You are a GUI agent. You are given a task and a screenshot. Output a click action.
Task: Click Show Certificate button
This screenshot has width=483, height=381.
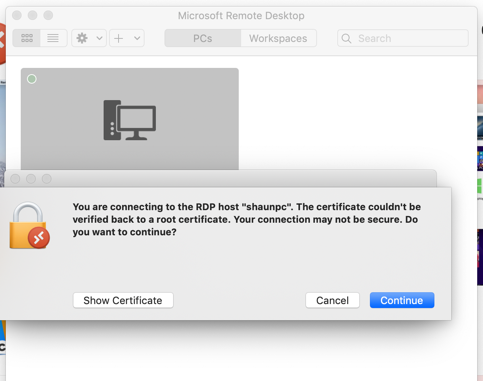click(x=123, y=300)
